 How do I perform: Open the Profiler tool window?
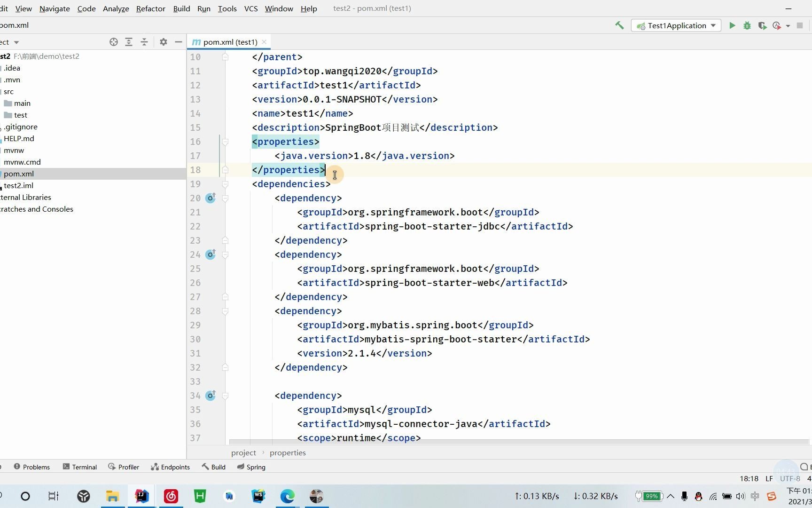[124, 467]
